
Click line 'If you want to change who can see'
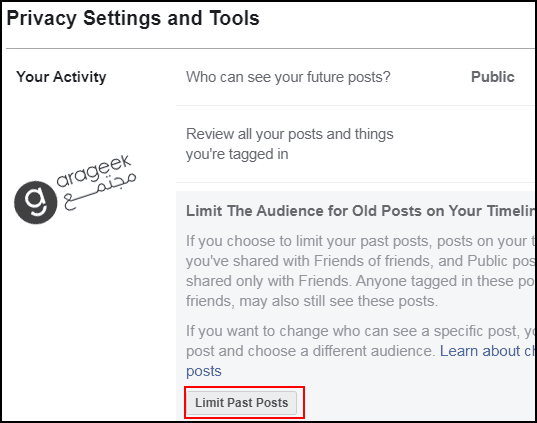[x=361, y=331]
